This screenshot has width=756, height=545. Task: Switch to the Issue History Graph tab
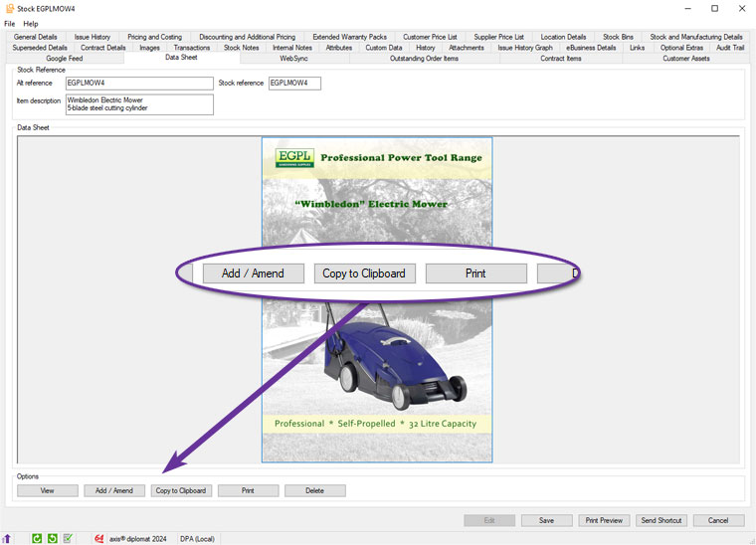(525, 48)
